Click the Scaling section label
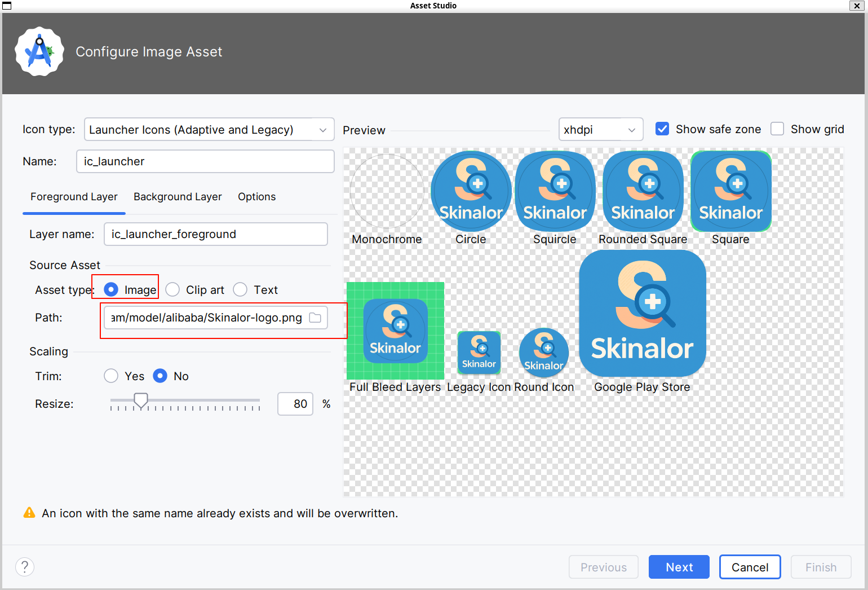Viewport: 868px width, 590px height. point(48,351)
